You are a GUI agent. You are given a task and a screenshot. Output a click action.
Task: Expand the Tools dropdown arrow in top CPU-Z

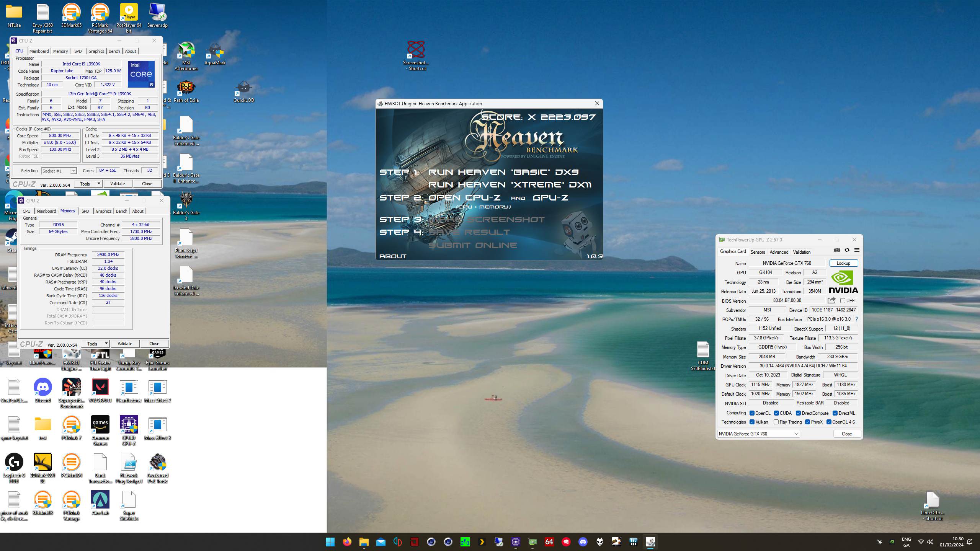pos(99,184)
